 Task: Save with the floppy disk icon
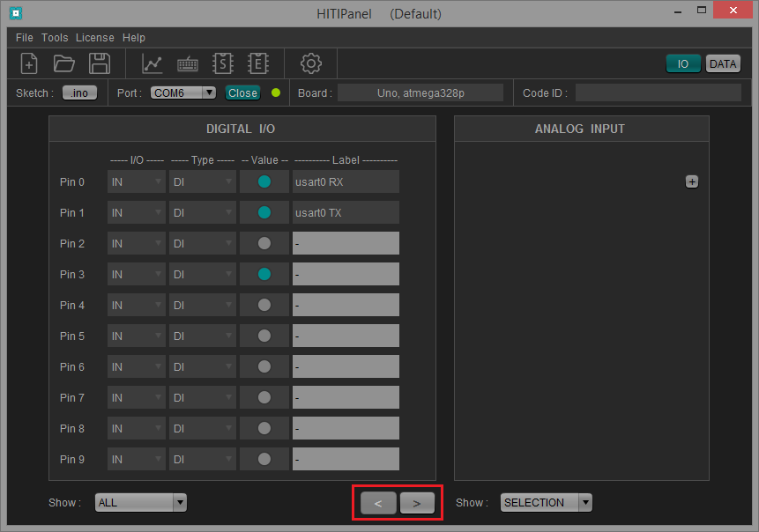click(100, 63)
